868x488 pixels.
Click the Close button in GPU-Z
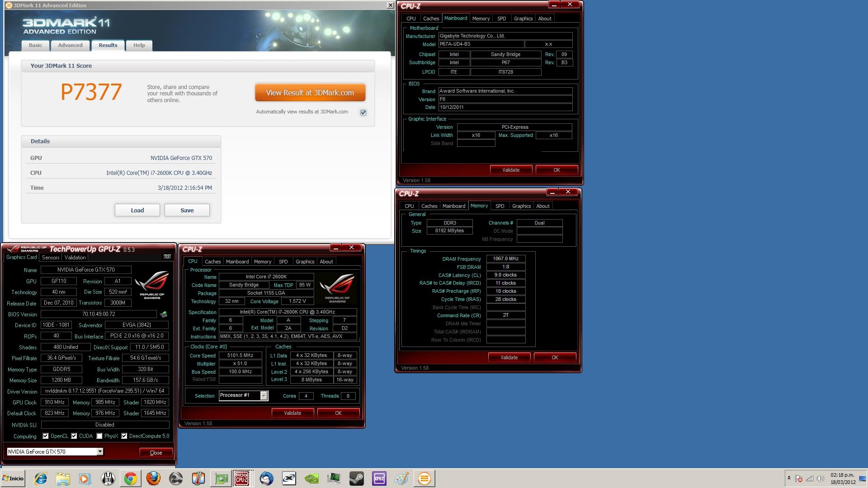[156, 452]
